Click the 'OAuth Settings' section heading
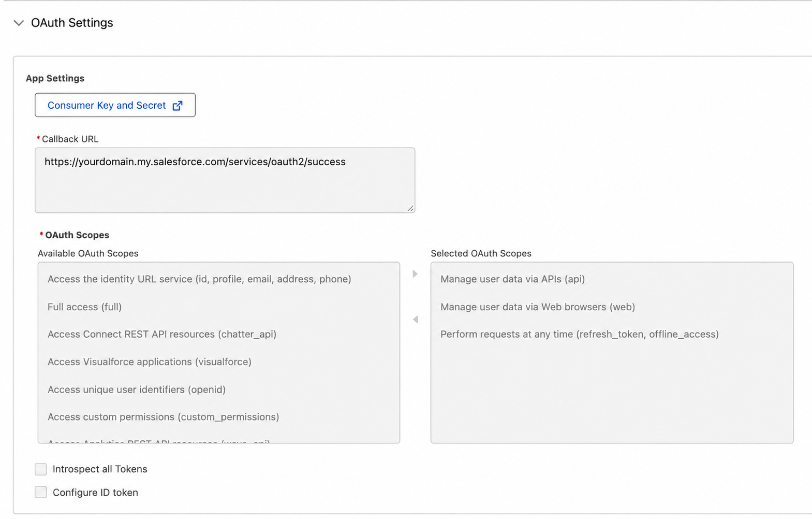 pyautogui.click(x=72, y=23)
